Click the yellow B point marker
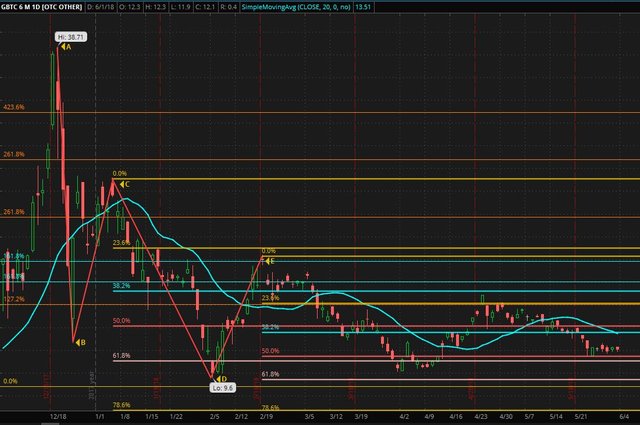The height and width of the screenshot is (425, 640). [80, 343]
